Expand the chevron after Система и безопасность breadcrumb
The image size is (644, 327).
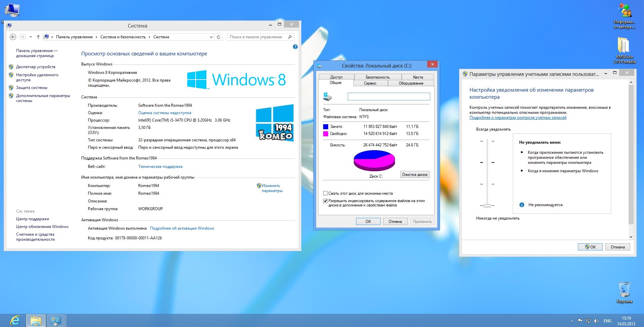point(149,37)
